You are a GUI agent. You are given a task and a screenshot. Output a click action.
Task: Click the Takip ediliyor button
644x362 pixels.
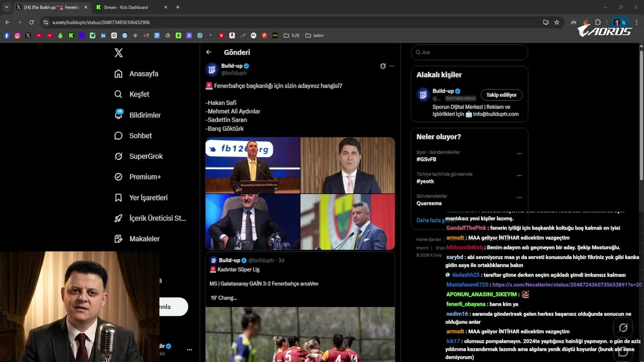501,95
